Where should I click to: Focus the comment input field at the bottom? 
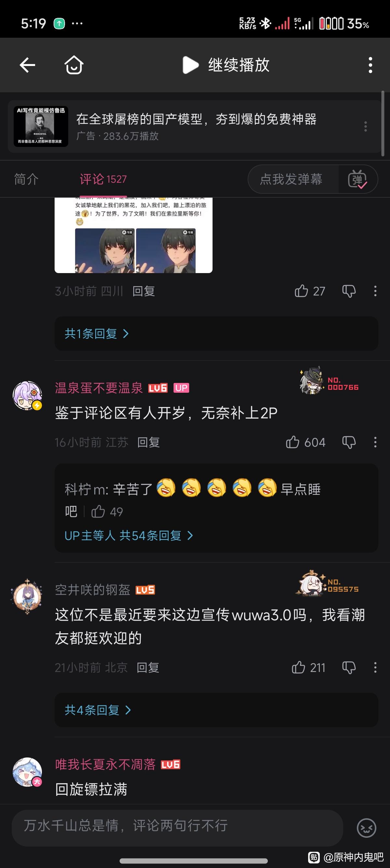tap(177, 828)
